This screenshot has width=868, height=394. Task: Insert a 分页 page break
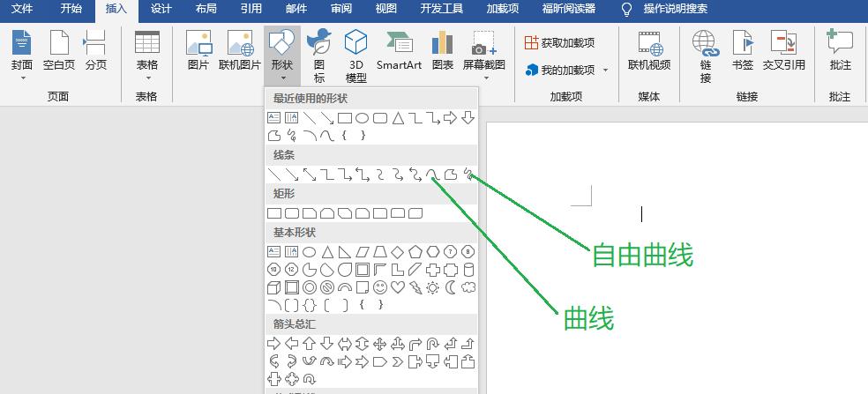coord(96,51)
